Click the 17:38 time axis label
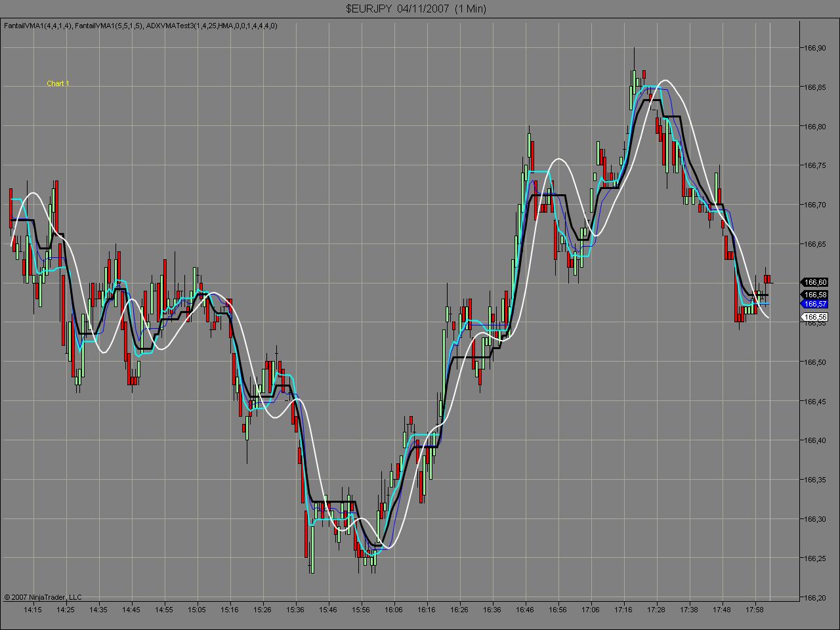This screenshot has width=840, height=630. (x=689, y=610)
